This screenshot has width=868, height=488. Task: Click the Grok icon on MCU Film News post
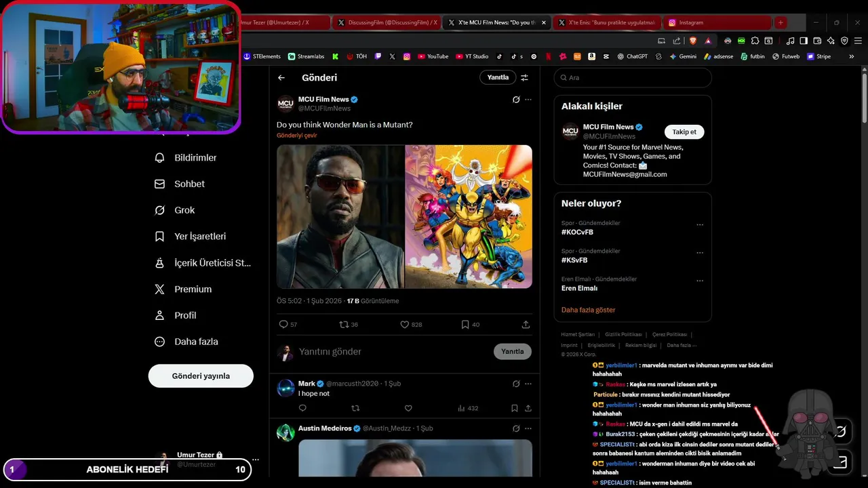pos(516,100)
